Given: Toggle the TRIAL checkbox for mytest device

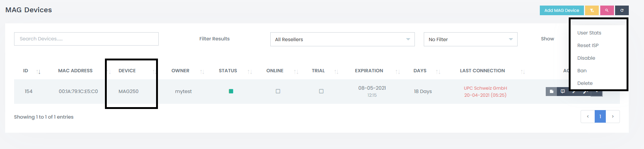Looking at the screenshot, I should coord(321,91).
